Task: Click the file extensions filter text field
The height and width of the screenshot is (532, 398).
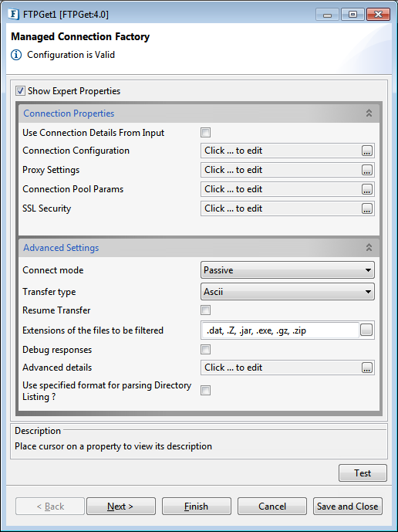Action: 280,330
